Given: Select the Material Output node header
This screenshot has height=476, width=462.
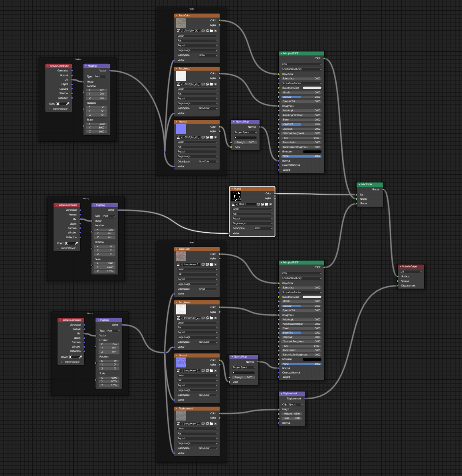Looking at the screenshot, I should point(411,267).
